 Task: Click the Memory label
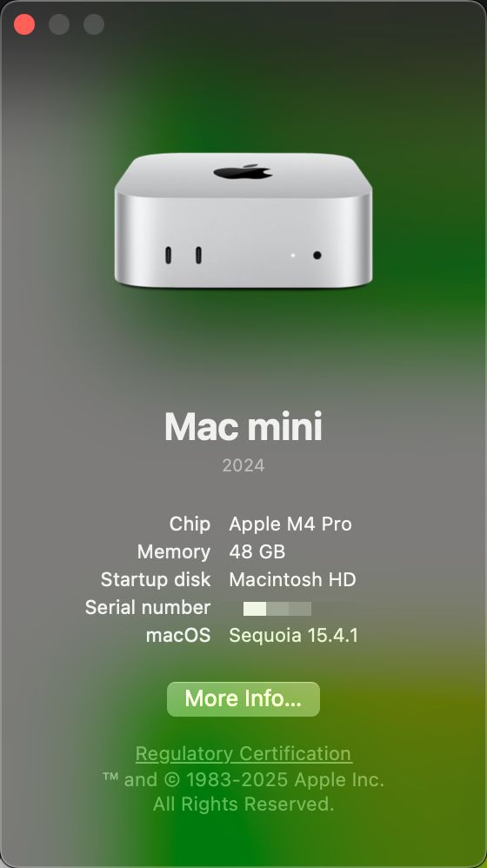coord(174,551)
